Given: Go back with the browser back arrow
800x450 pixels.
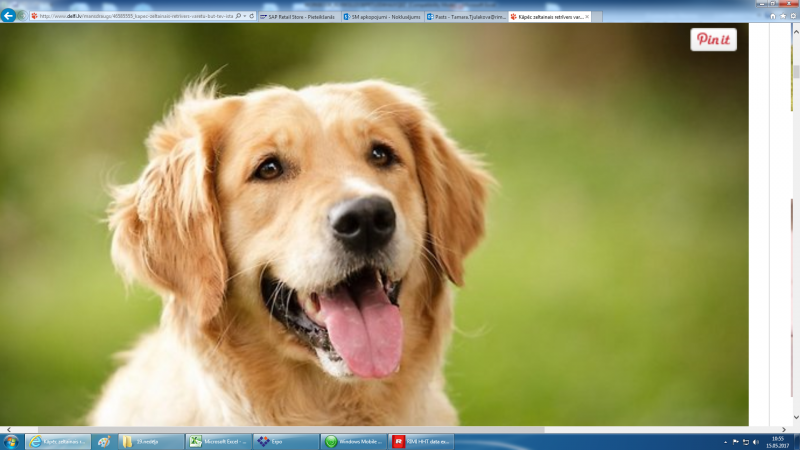Looking at the screenshot, I should point(9,16).
